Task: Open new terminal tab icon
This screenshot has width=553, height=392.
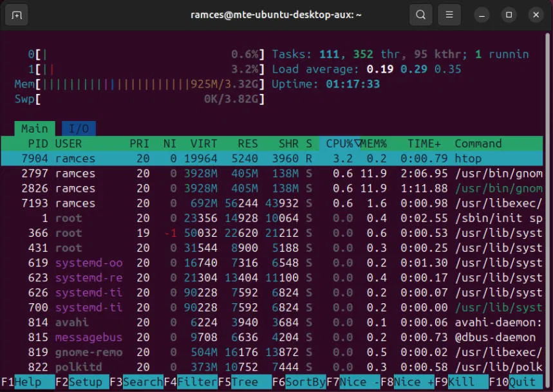Action: point(17,15)
